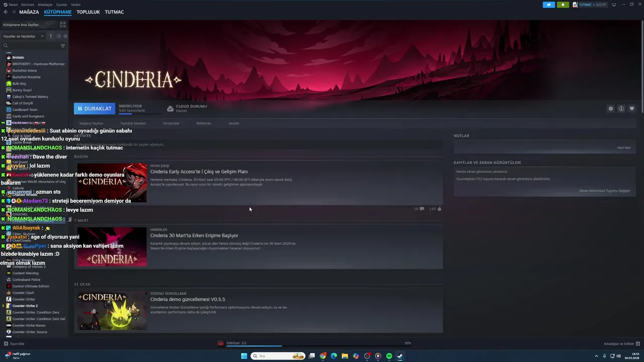Go to the MAĞAZA tab
The height and width of the screenshot is (362, 644).
(x=29, y=12)
